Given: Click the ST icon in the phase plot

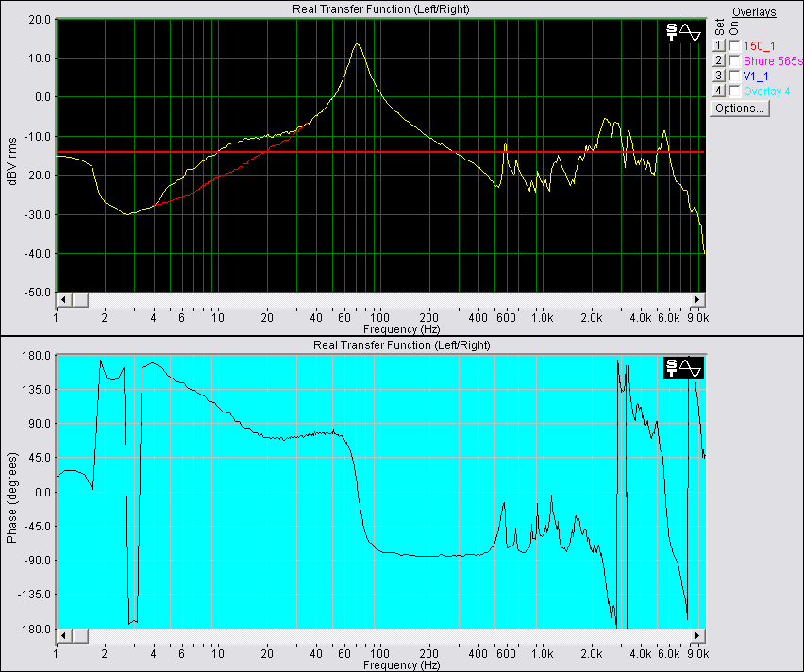Looking at the screenshot, I should pyautogui.click(x=671, y=368).
